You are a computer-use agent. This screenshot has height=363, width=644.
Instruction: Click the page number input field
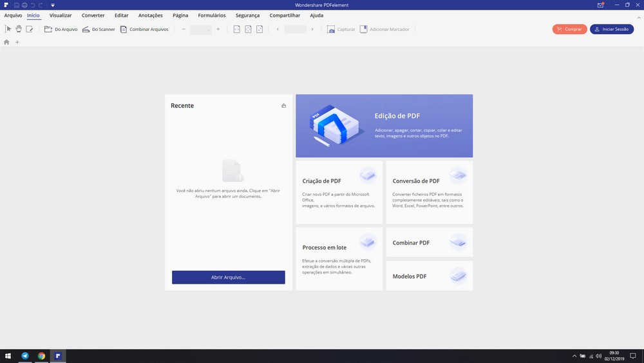pyautogui.click(x=295, y=29)
